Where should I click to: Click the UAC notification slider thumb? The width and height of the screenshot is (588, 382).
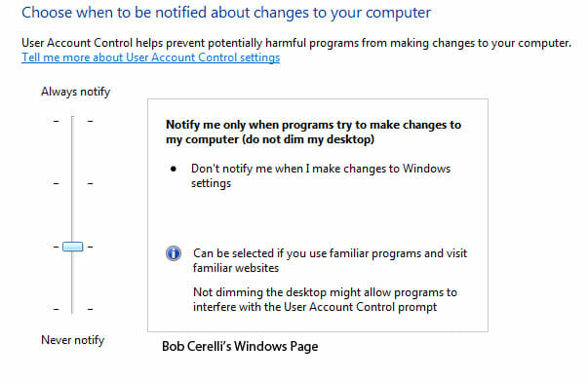pos(73,247)
